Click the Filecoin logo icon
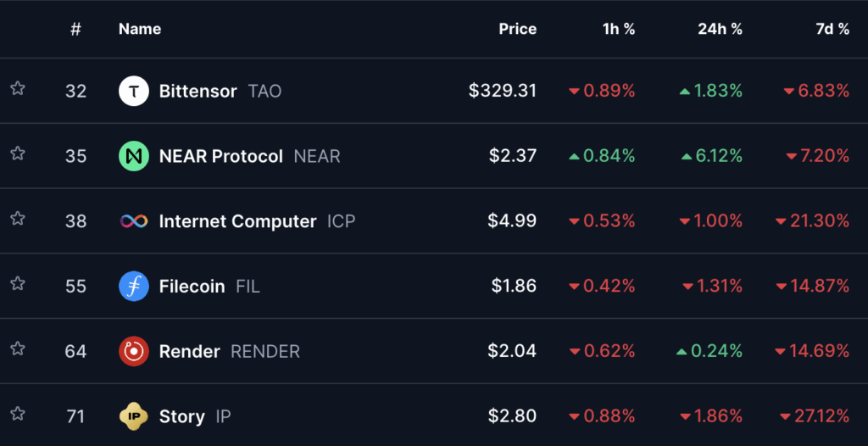868x446 pixels. click(x=134, y=286)
